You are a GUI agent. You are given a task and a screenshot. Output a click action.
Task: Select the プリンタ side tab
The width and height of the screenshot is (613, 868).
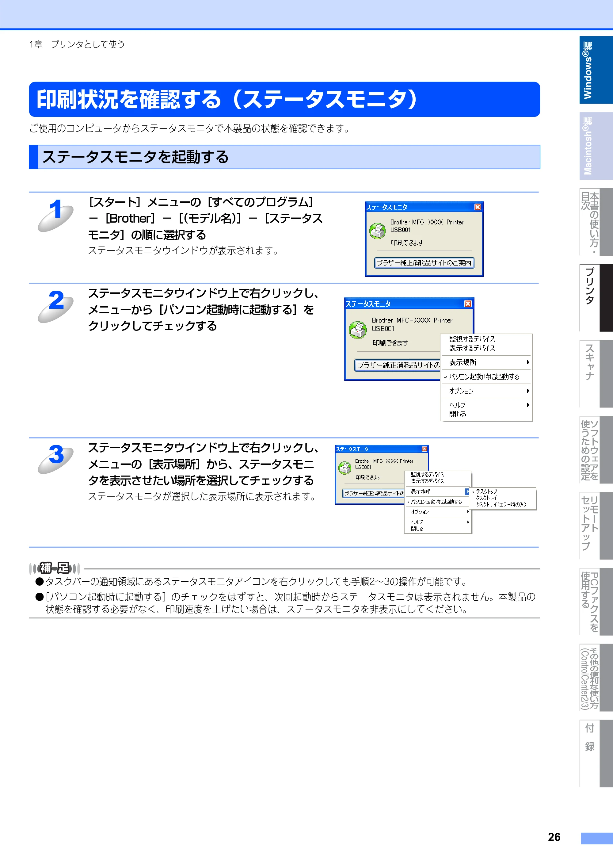[x=596, y=298]
